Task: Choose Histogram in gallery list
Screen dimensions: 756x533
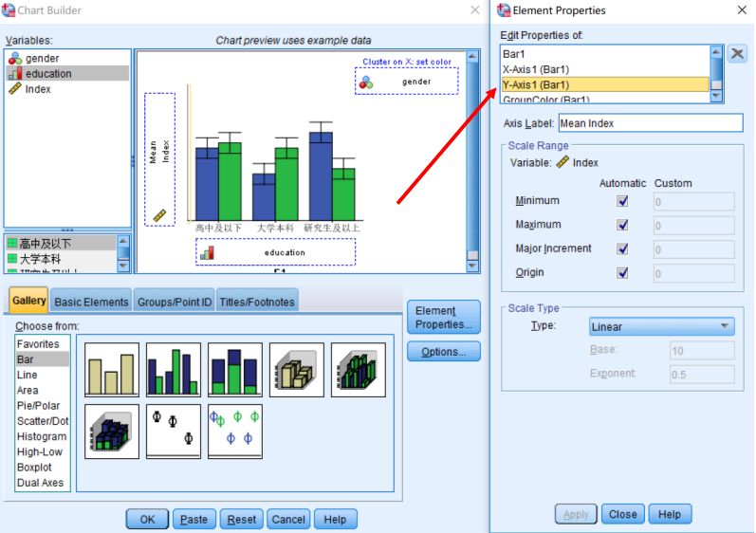Action: click(43, 436)
